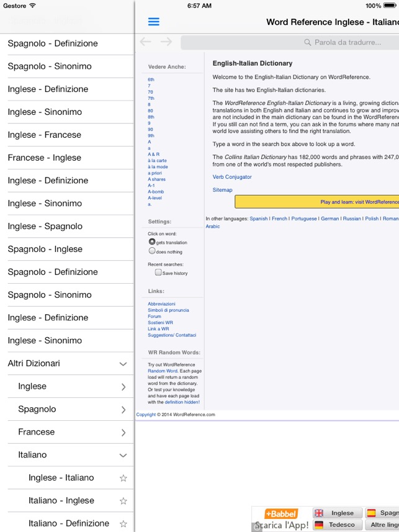Open the hamburger menu icon
This screenshot has height=532, width=399.
[154, 22]
